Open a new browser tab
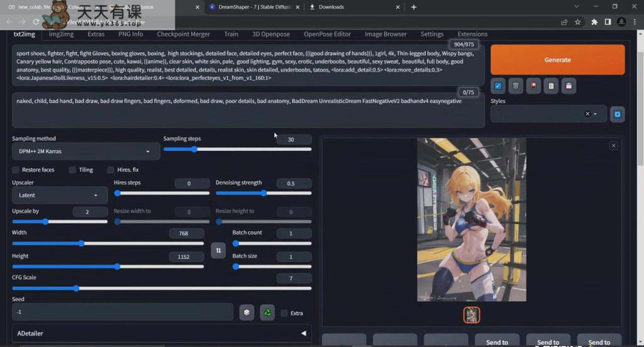 [414, 7]
